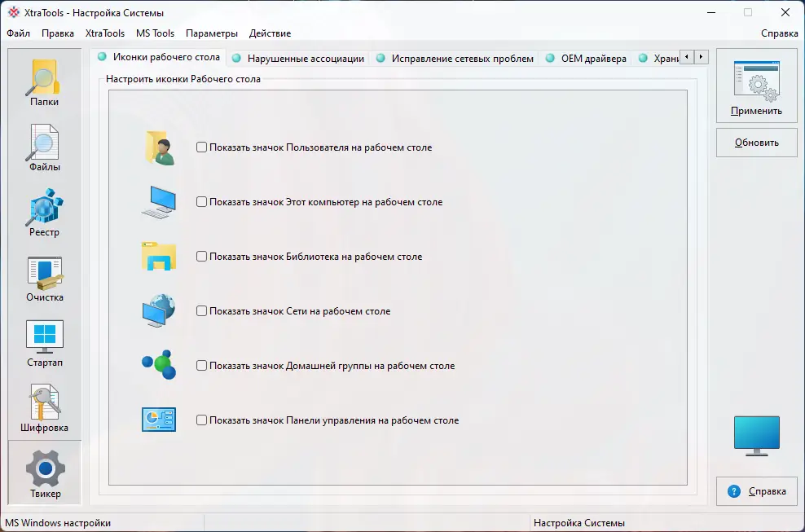
Task: Click the Обновить button
Action: coord(757,143)
